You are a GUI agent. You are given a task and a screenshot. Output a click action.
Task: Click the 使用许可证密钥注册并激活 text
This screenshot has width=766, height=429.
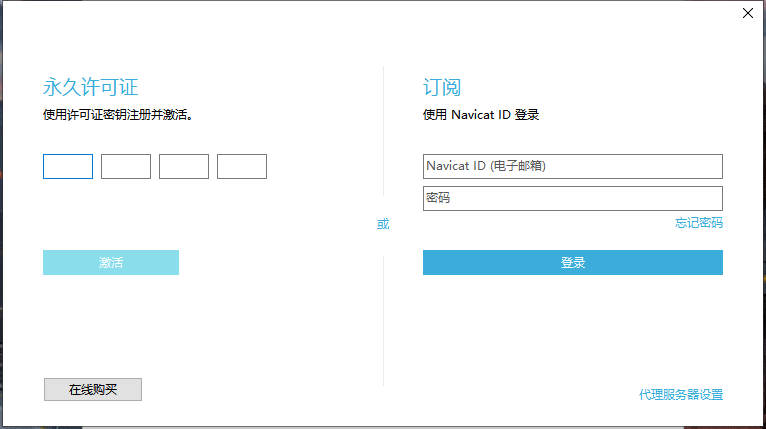(118, 115)
